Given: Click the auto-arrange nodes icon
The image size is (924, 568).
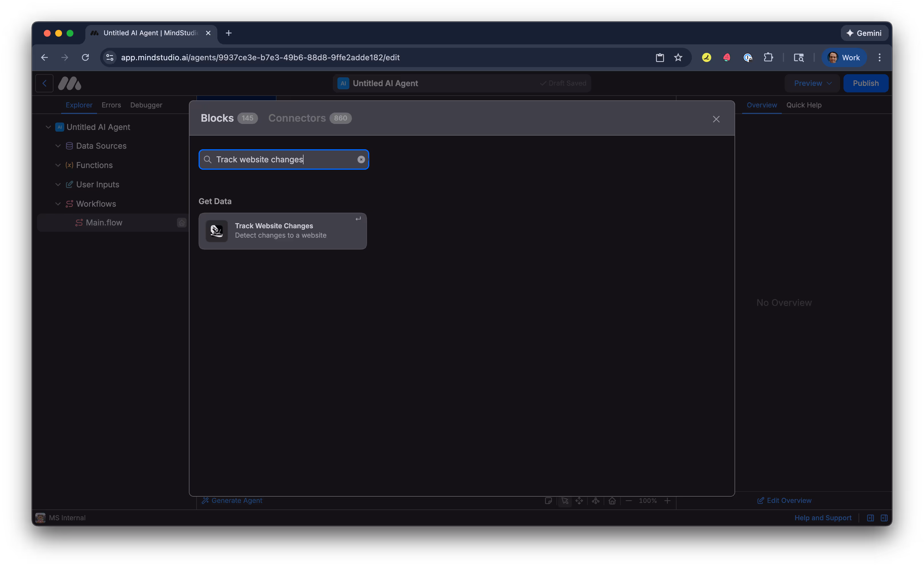Looking at the screenshot, I should (595, 501).
